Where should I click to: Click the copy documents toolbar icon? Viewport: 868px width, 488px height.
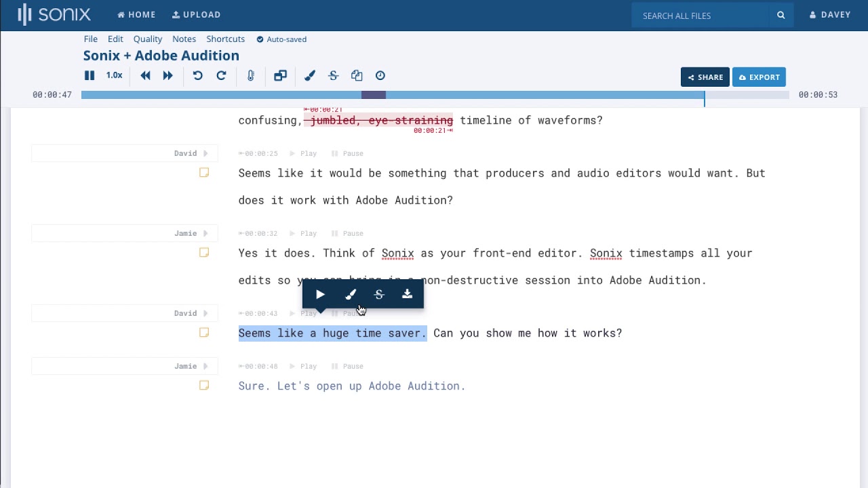[x=357, y=76]
